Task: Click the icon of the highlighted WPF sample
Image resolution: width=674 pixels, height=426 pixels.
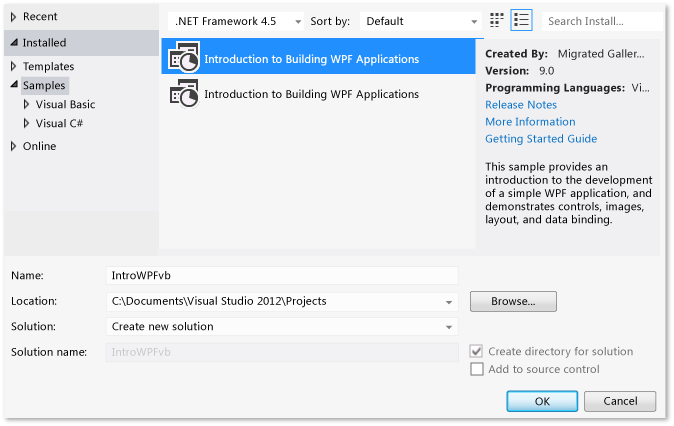Action: click(184, 57)
